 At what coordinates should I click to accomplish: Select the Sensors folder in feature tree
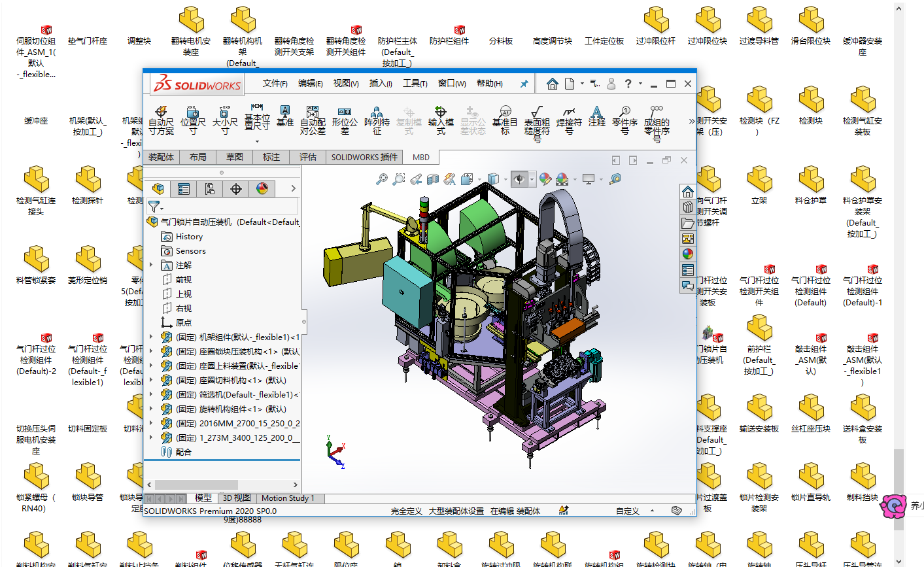pos(184,251)
